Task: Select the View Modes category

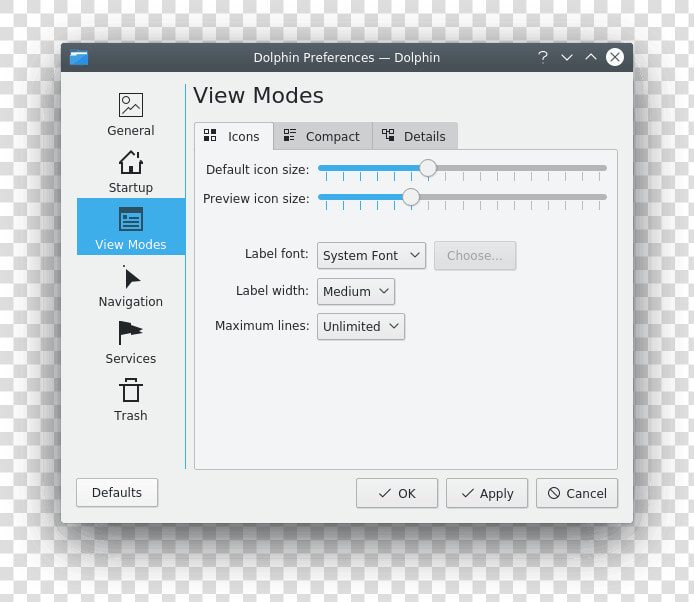Action: [131, 227]
